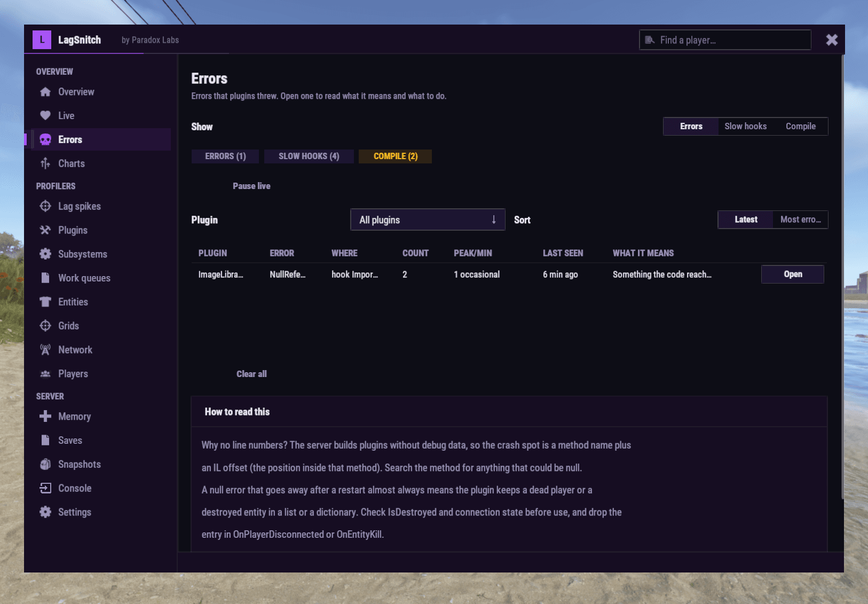Viewport: 868px width, 604px height.
Task: Switch Show view to Compile
Action: click(x=800, y=127)
